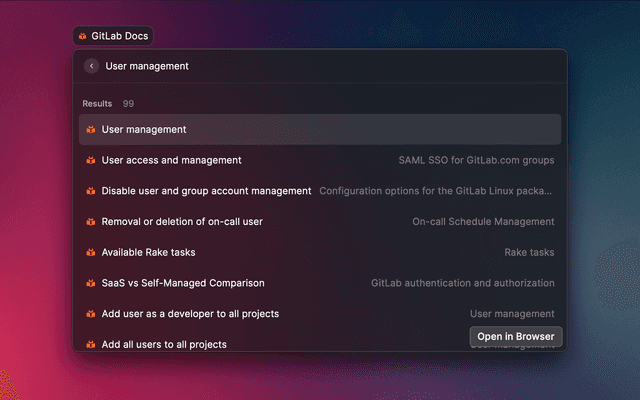Click GitLab icon beside User access and management
640x400 pixels.
pyautogui.click(x=90, y=160)
